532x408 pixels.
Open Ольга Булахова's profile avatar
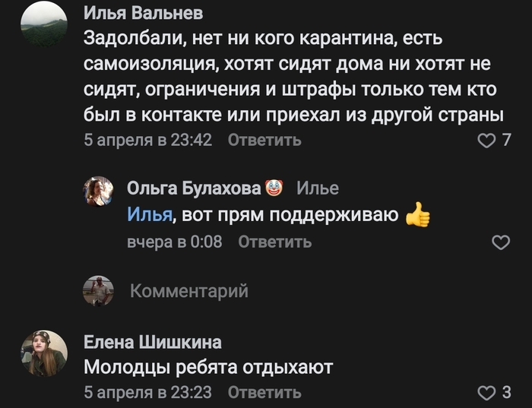tap(98, 191)
